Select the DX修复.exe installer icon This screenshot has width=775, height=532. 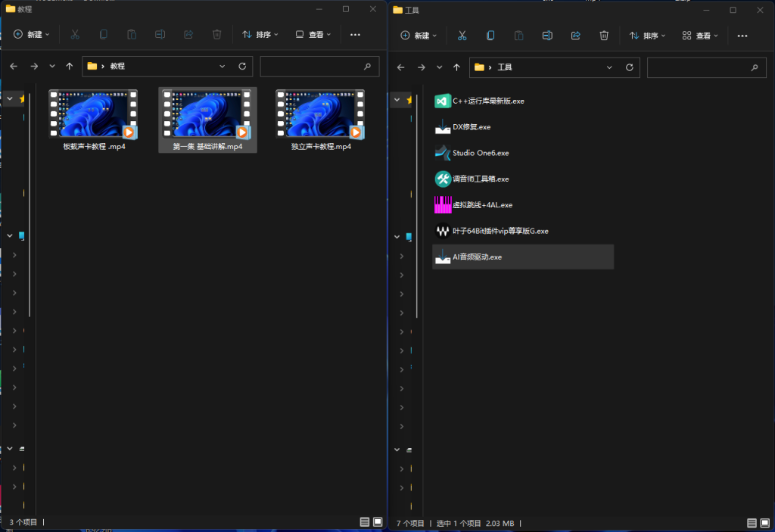coord(443,126)
